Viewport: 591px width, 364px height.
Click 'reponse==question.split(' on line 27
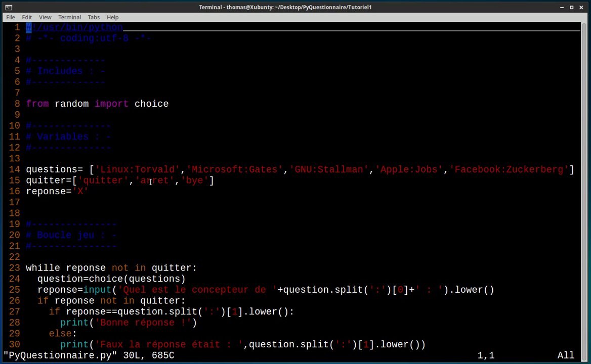(135, 312)
